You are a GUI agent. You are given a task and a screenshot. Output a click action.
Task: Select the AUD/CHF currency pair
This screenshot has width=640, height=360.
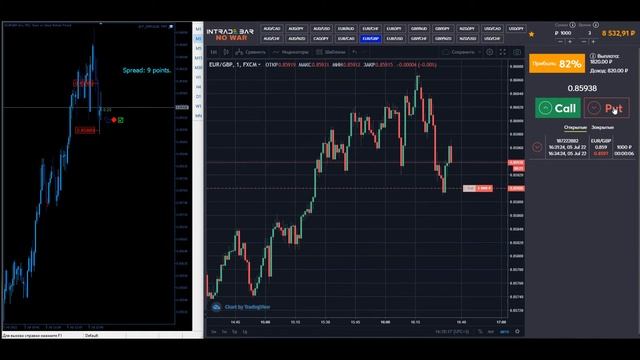271,38
